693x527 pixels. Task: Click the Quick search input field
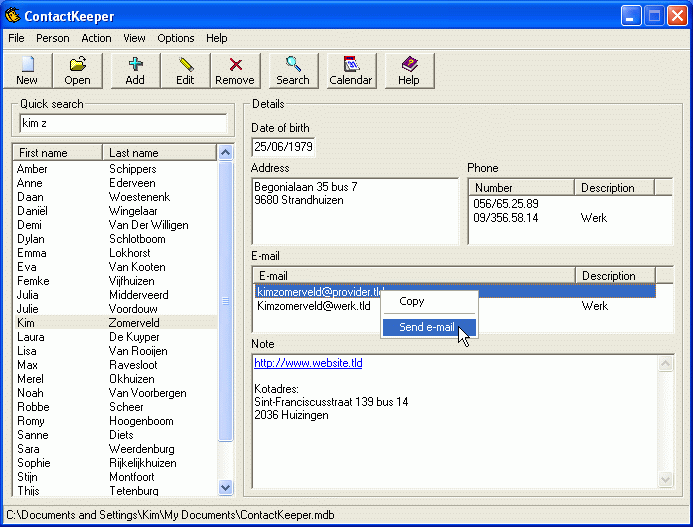[123, 123]
